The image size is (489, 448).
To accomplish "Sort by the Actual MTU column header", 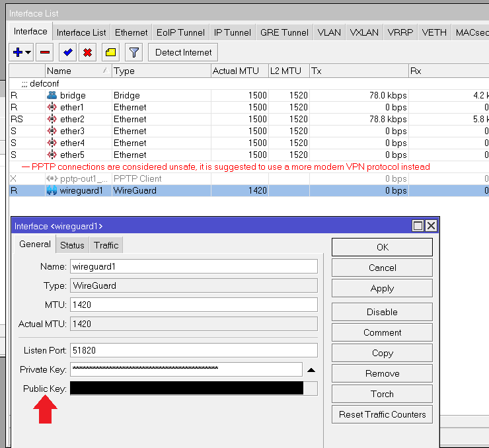I will 239,71.
